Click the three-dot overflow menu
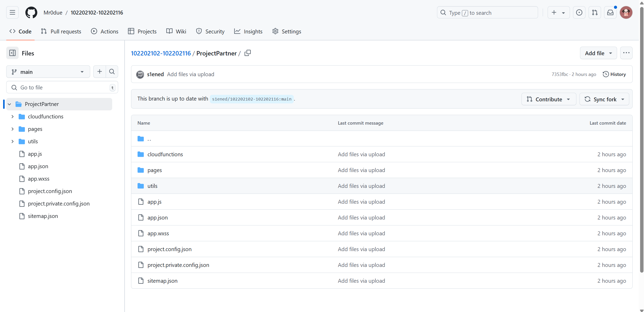Viewport: 644px width, 312px height. click(x=626, y=53)
